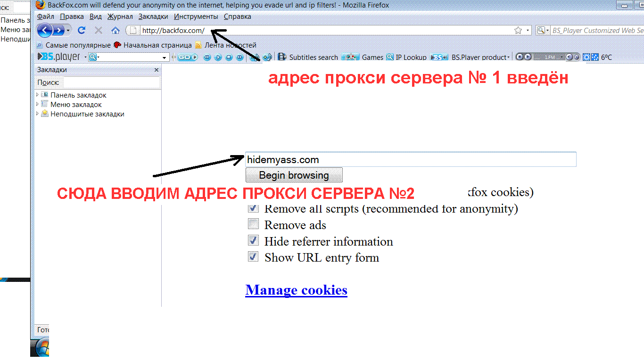Mute radio with the speaker icon
The image size is (644, 362).
(569, 57)
